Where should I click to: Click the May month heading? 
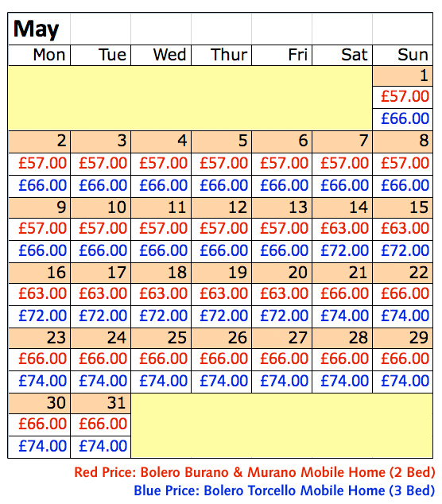[x=37, y=29]
